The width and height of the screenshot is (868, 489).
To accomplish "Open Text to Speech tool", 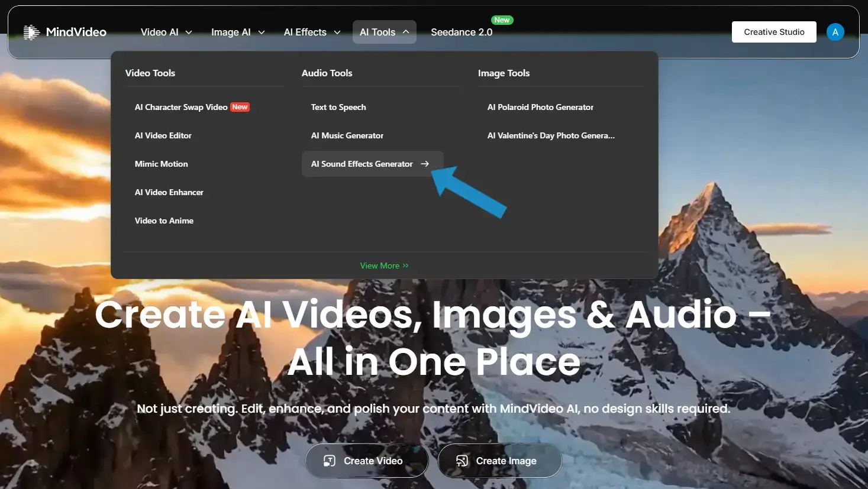I will pos(338,107).
